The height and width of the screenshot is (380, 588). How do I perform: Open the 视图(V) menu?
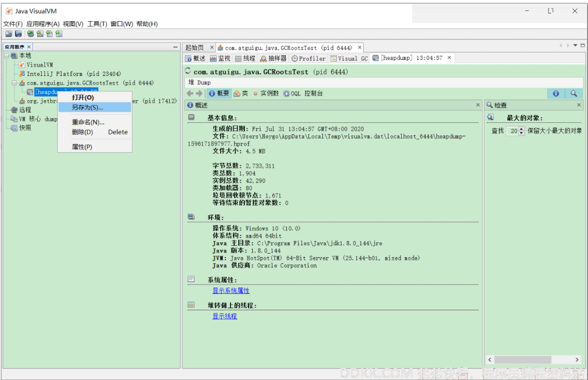(x=73, y=24)
